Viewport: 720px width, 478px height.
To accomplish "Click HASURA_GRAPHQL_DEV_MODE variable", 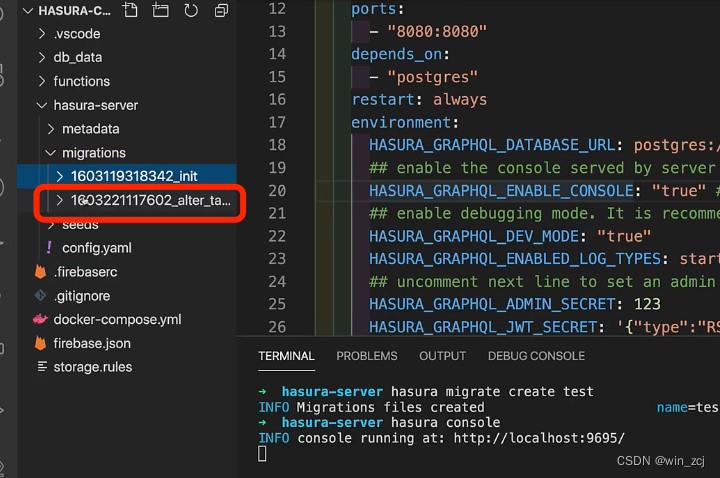I will (x=474, y=236).
